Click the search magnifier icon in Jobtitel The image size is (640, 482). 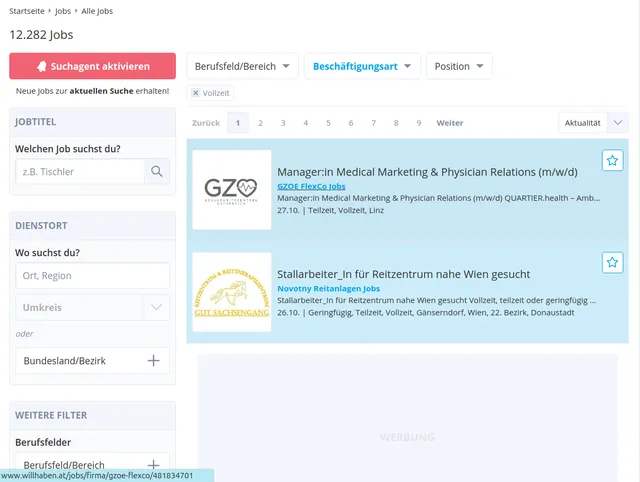[x=157, y=172]
